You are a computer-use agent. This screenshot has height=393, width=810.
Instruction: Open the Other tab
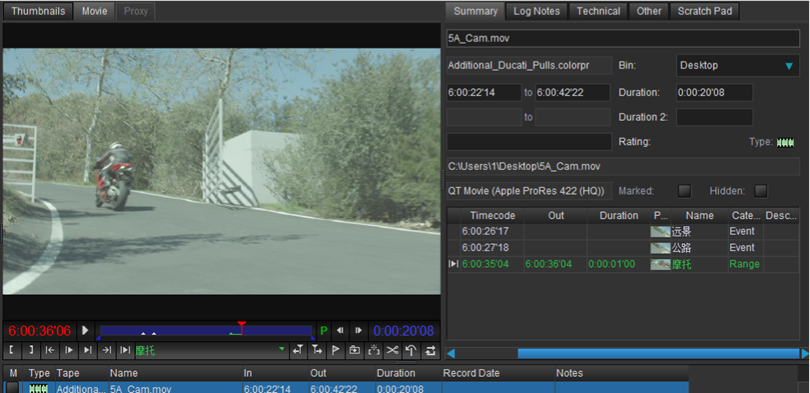coord(649,11)
